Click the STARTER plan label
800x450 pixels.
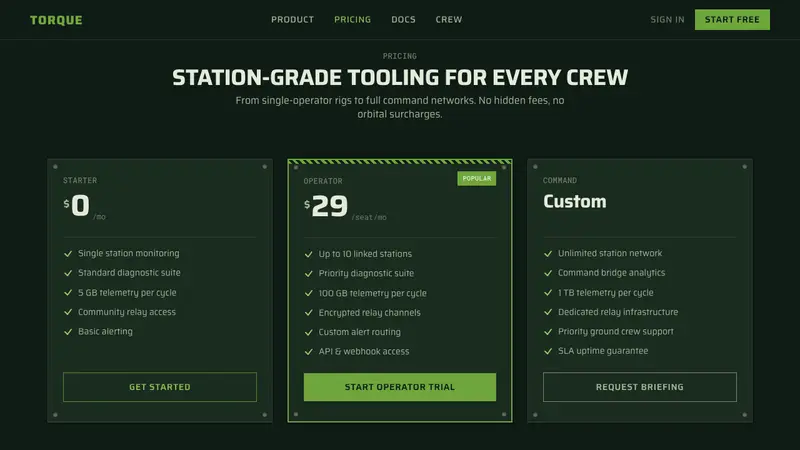point(80,180)
